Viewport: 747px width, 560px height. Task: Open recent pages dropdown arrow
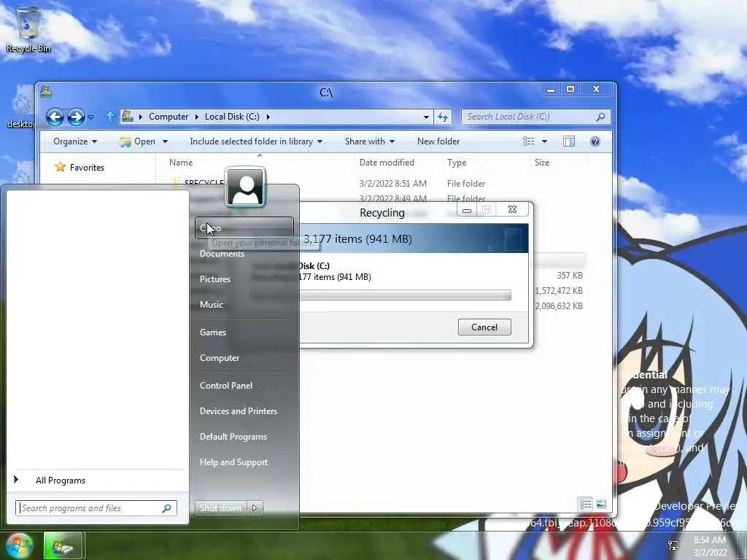point(90,117)
